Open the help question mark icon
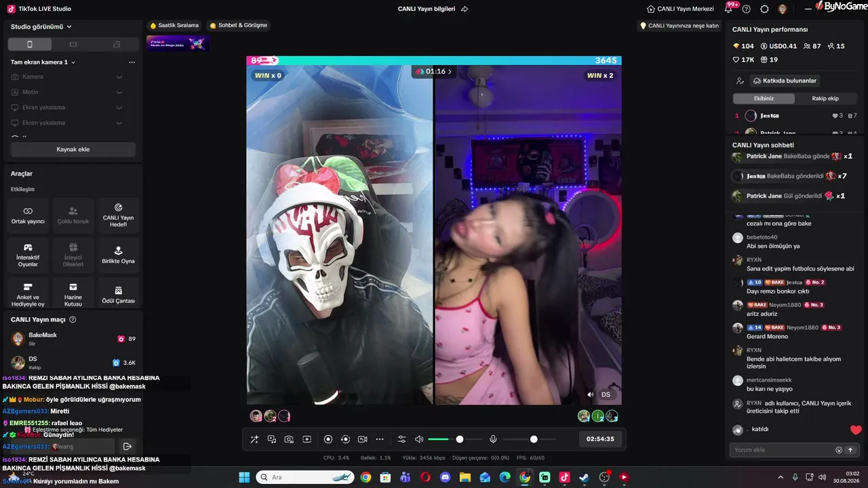Viewport: 868px width, 488px height. click(x=747, y=9)
